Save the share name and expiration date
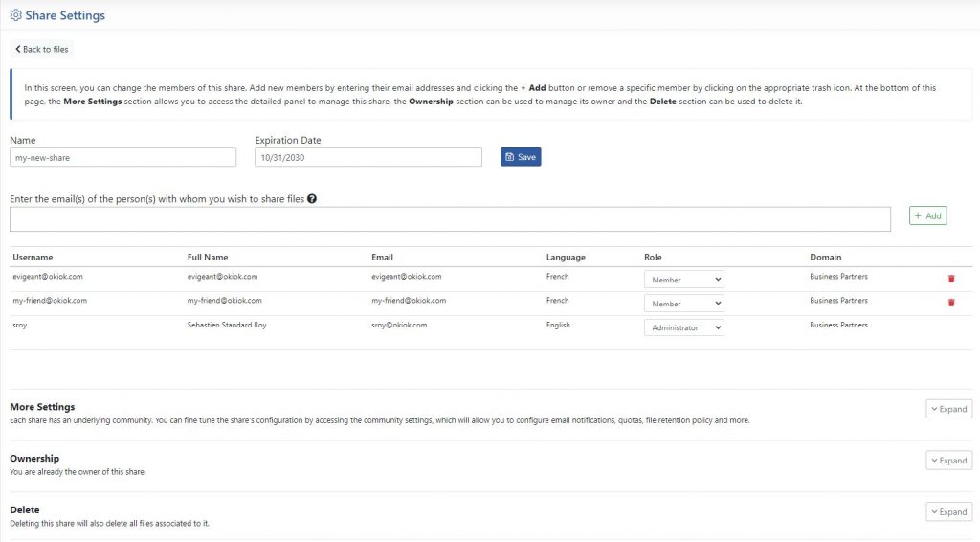Viewport: 980px width, 542px height. [521, 157]
